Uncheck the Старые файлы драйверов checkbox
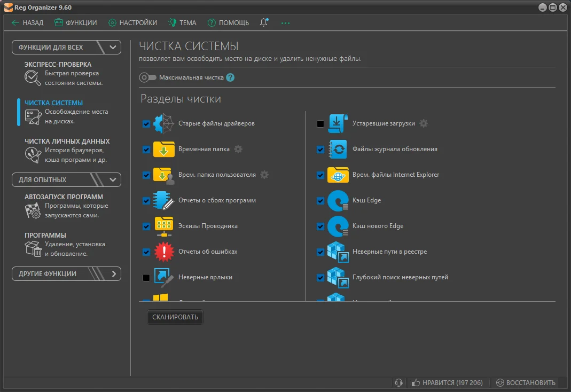This screenshot has width=571, height=392. click(146, 124)
